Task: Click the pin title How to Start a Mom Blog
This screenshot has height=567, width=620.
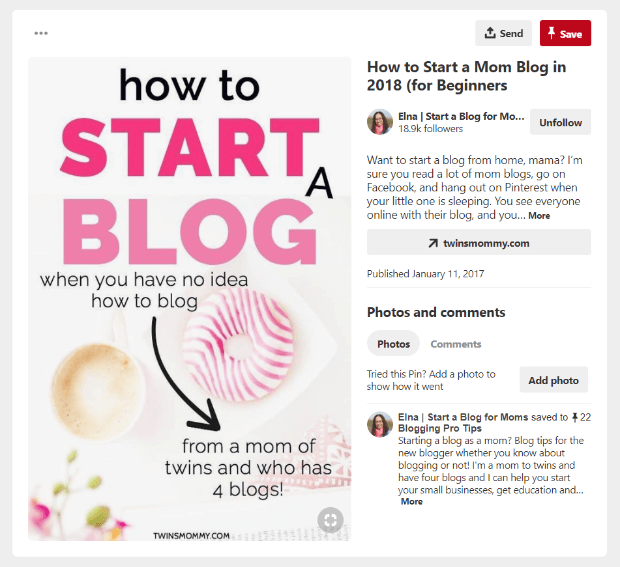Action: 467,76
